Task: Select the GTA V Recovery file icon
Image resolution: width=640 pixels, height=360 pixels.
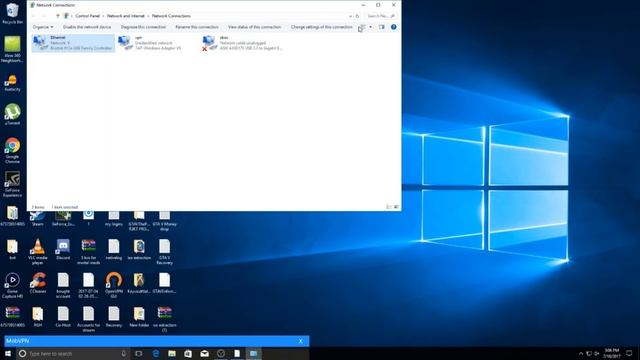Action: (164, 251)
